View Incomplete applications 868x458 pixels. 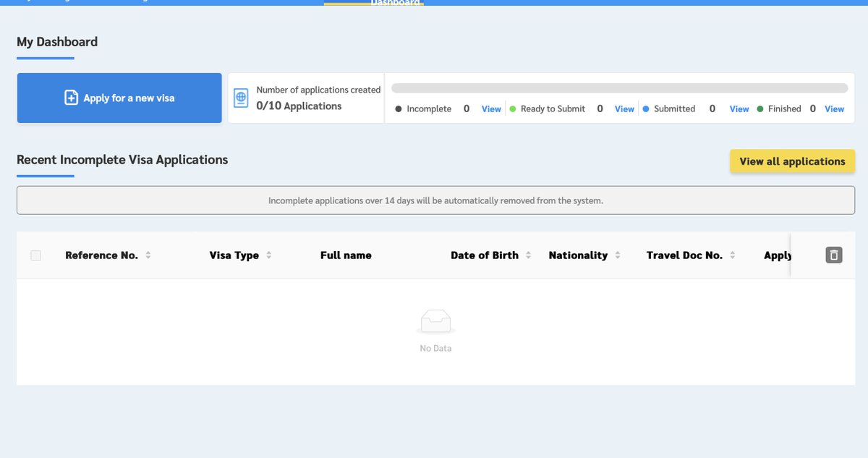click(491, 109)
